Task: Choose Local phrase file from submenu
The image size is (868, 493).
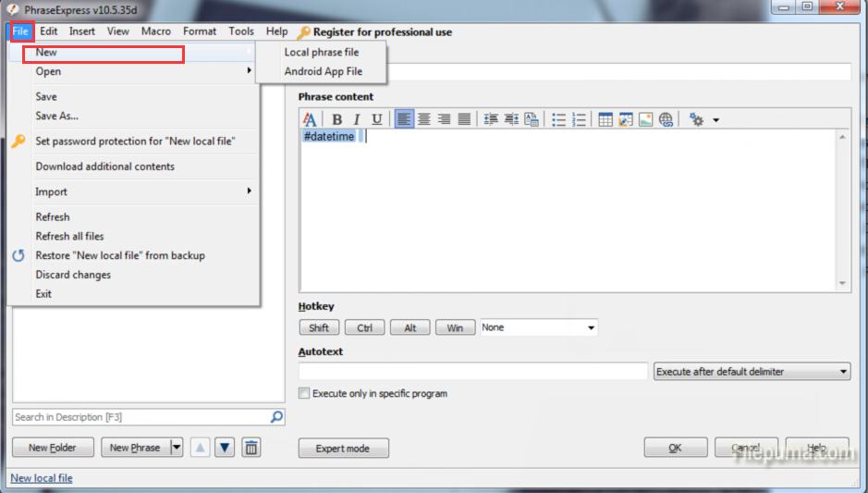Action: coord(321,53)
